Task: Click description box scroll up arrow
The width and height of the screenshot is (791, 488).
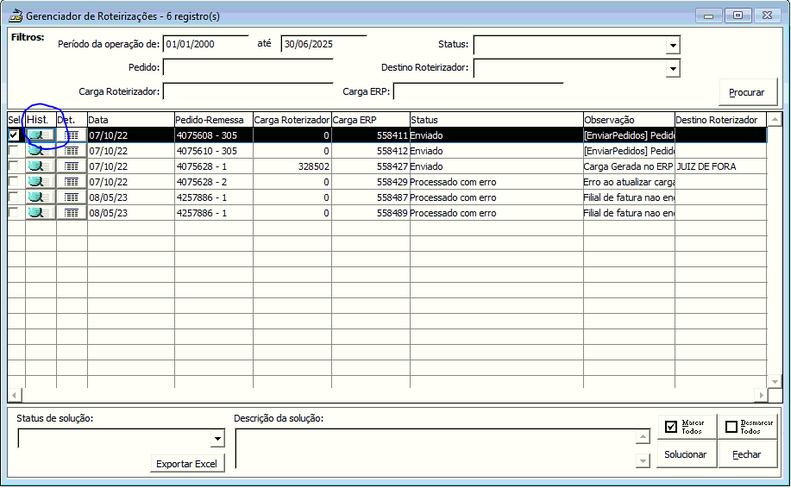Action: coord(643,437)
